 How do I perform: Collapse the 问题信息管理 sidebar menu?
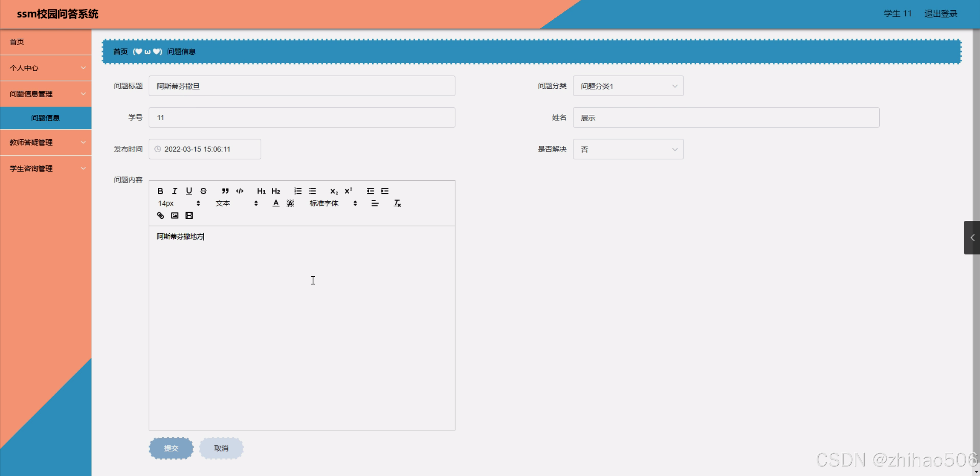[46, 94]
